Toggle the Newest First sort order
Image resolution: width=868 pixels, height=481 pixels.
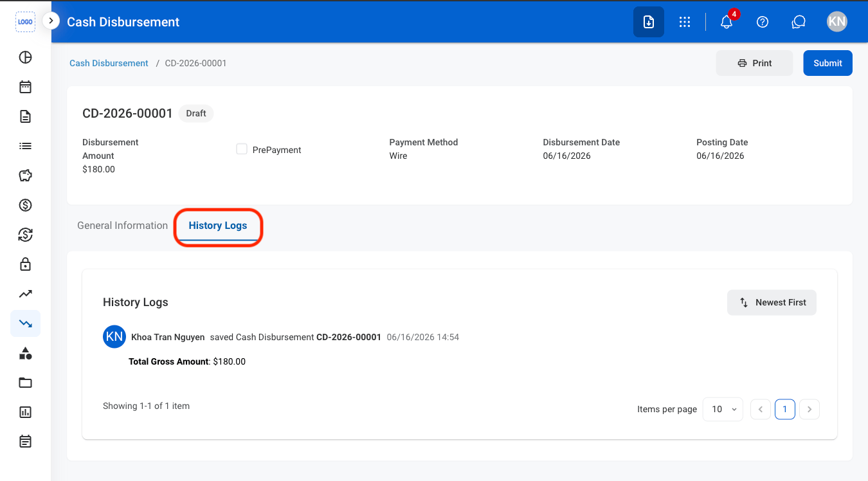tap(772, 302)
